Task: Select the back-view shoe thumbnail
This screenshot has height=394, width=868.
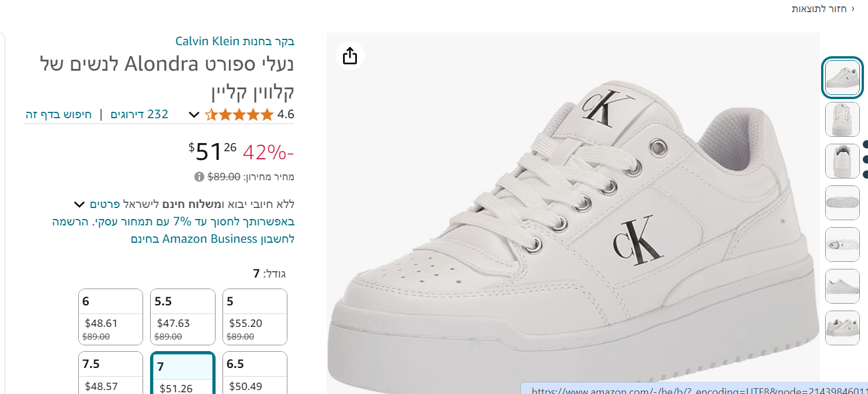Action: pyautogui.click(x=842, y=161)
